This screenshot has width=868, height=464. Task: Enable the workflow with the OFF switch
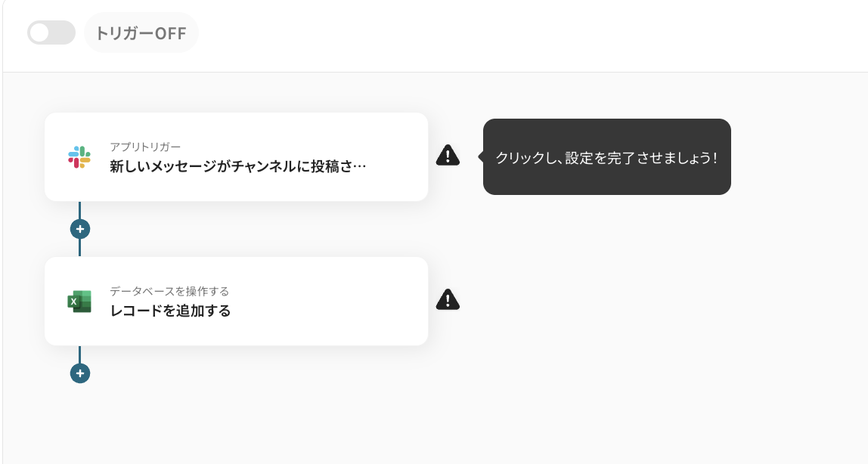51,32
